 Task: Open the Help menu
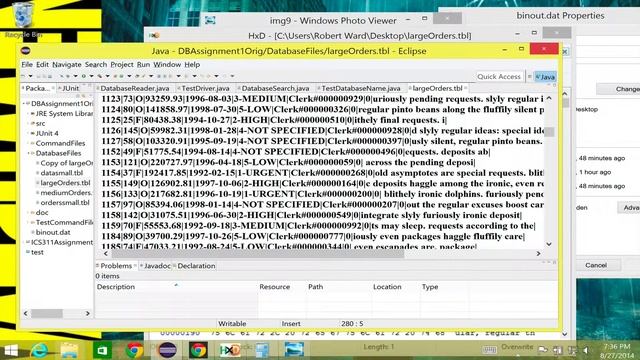pos(192,64)
